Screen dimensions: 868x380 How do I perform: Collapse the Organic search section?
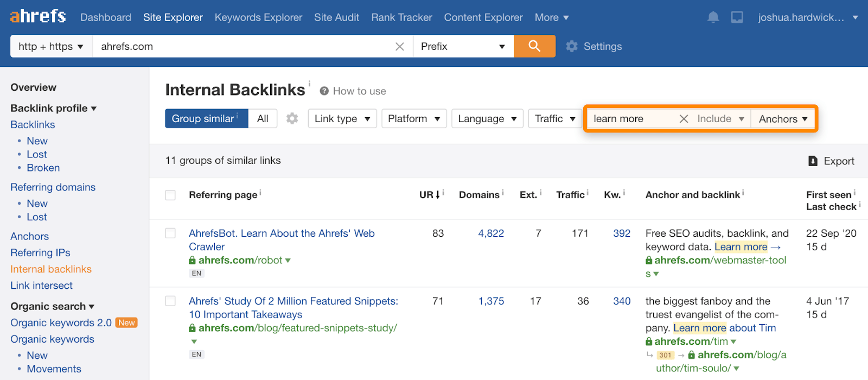click(53, 306)
